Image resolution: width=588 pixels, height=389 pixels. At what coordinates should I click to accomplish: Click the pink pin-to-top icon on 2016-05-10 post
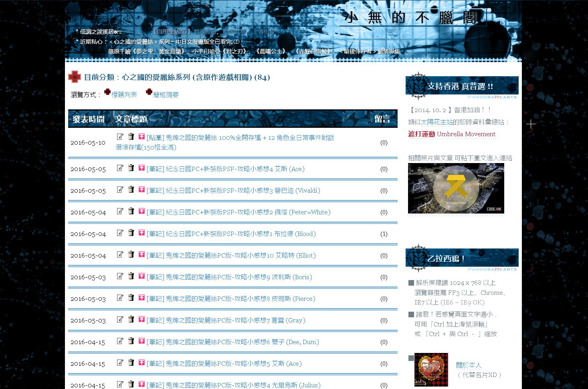pos(141,137)
